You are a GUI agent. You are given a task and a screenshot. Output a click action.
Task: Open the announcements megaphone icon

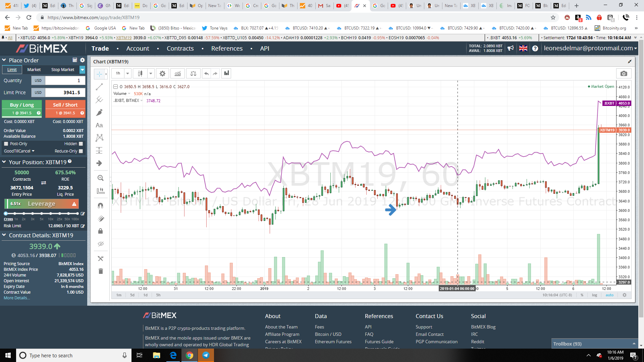click(x=511, y=48)
